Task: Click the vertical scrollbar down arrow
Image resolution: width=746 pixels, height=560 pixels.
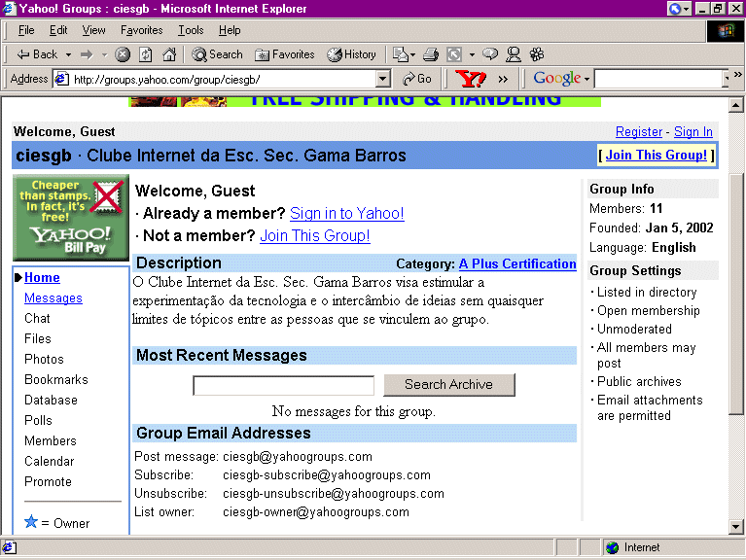Action: 736,526
